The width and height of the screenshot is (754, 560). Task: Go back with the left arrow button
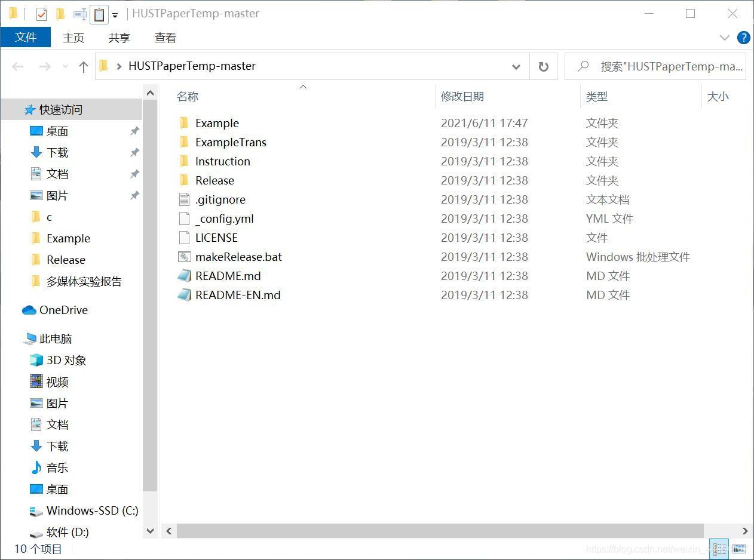[x=18, y=66]
